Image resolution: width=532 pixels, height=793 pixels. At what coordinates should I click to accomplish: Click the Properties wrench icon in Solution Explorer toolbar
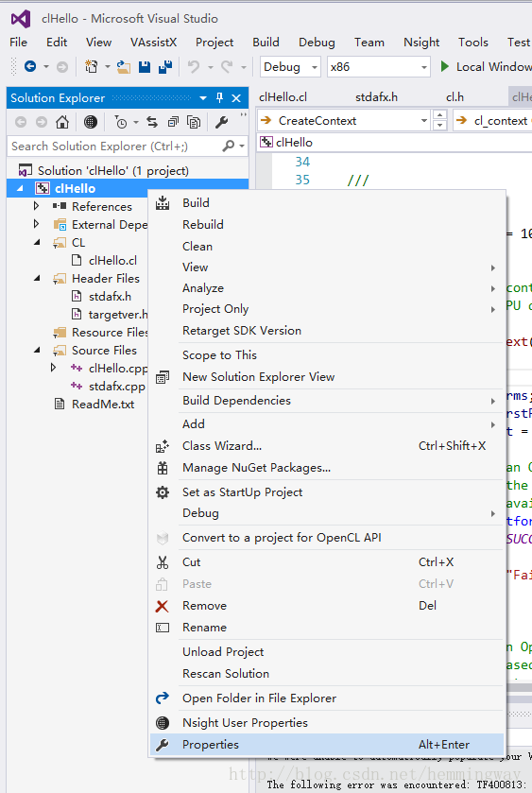[x=221, y=121]
